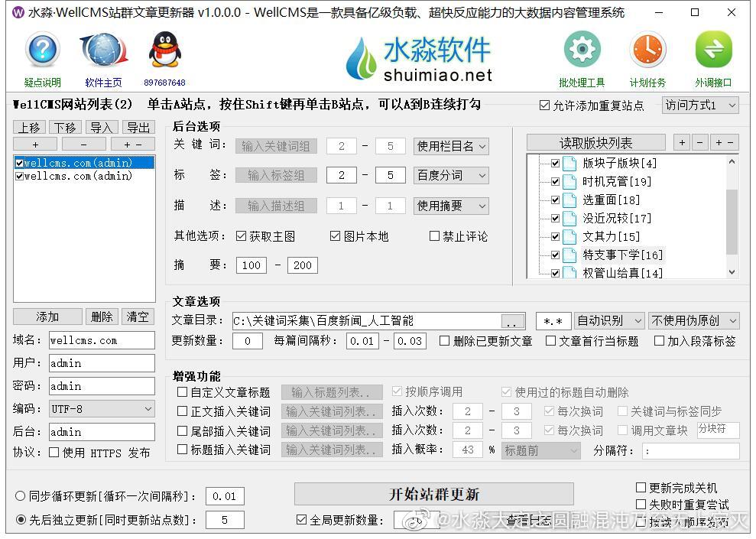Enable 尾部插入关键词 checkbox
This screenshot has height=539, width=756.
182,430
